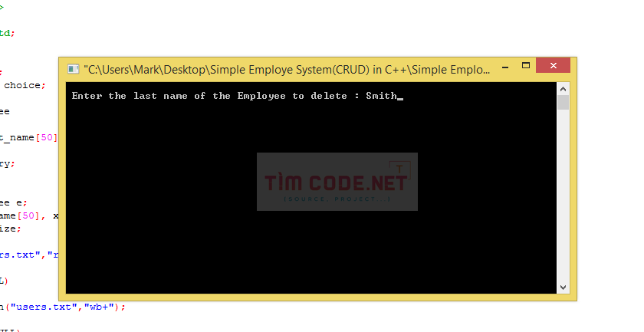Click the 'ee e;' code line in editor
Image resolution: width=644 pixels, height=332 pixels.
tap(14, 202)
